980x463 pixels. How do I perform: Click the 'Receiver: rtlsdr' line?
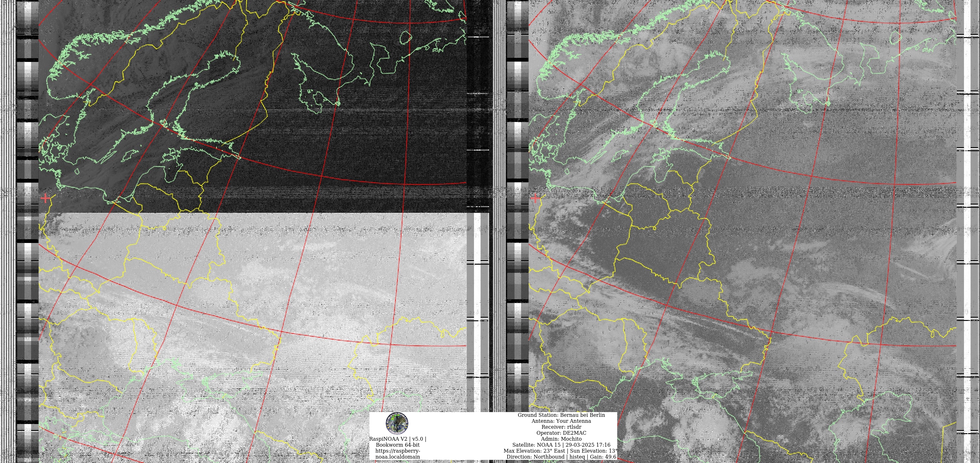[561, 427]
